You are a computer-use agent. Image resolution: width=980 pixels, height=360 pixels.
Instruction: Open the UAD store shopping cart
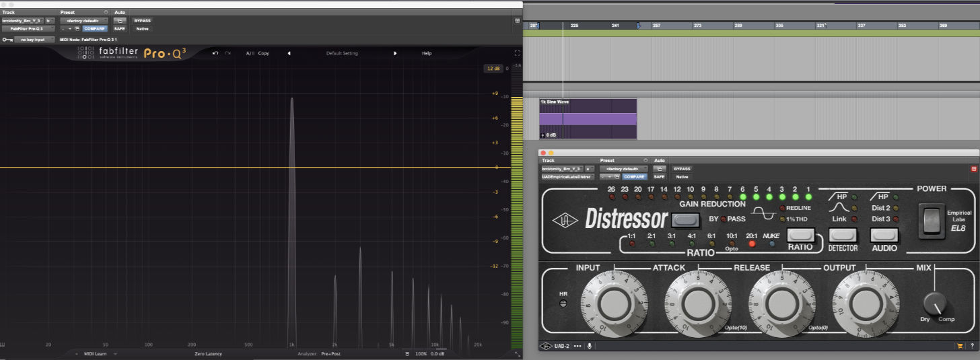coord(960,347)
